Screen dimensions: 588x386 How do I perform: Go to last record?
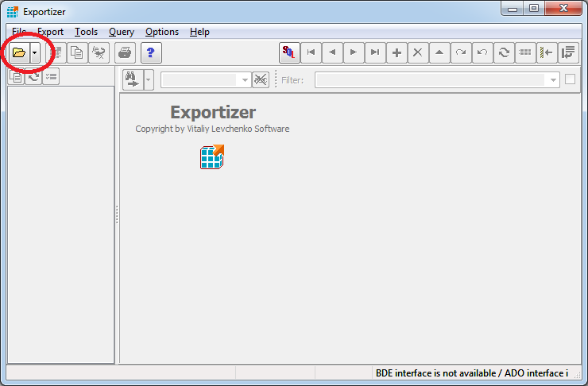pyautogui.click(x=375, y=53)
